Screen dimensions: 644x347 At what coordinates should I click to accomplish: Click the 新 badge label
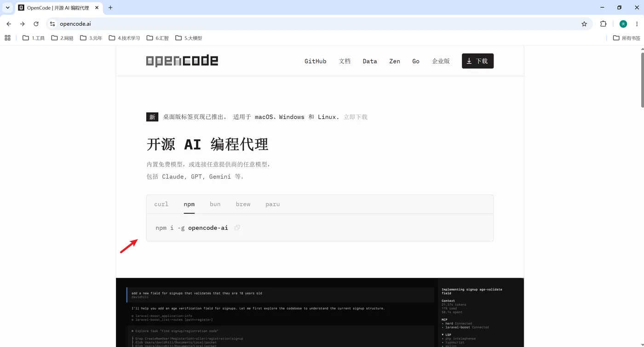click(x=152, y=117)
